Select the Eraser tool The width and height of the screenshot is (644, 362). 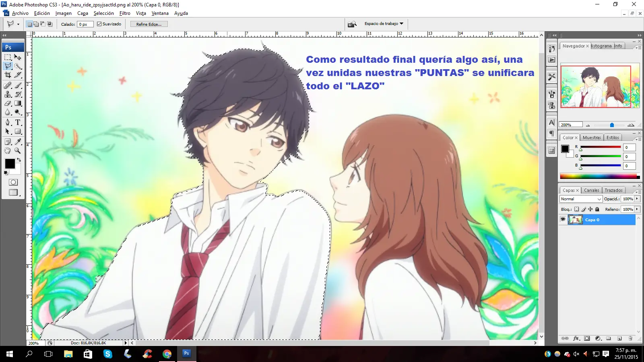coord(8,103)
